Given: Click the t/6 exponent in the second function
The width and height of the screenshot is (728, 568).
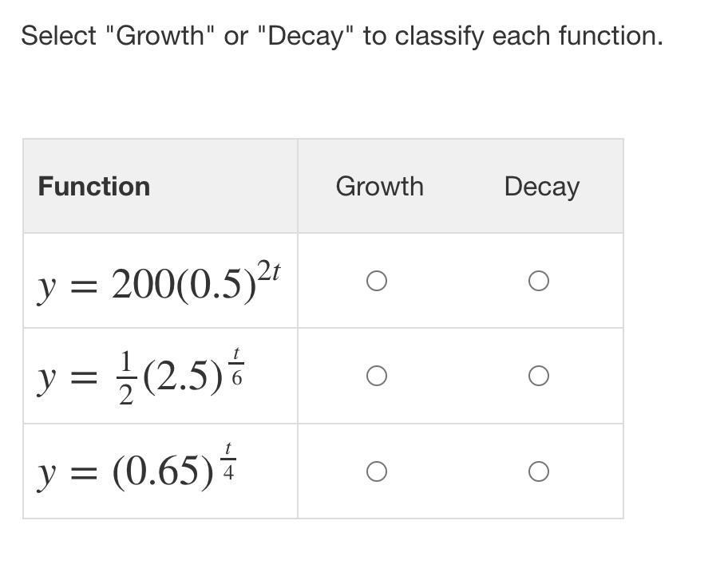Looking at the screenshot, I should coord(237,366).
